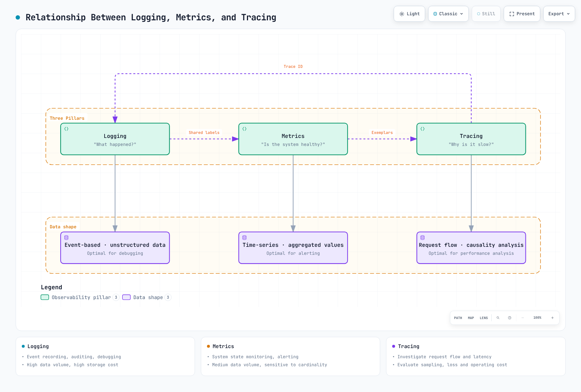Click the search magnifier icon in canvas toolbar

pos(498,318)
